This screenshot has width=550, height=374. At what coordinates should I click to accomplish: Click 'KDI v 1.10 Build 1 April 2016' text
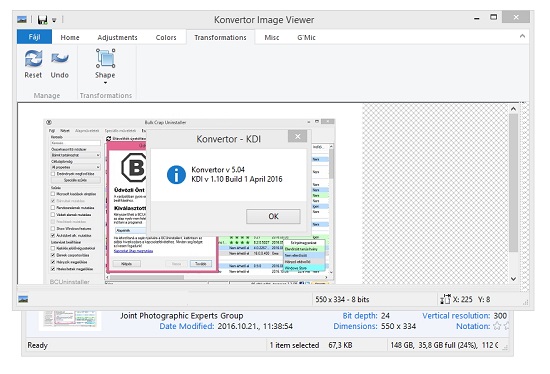click(x=237, y=179)
